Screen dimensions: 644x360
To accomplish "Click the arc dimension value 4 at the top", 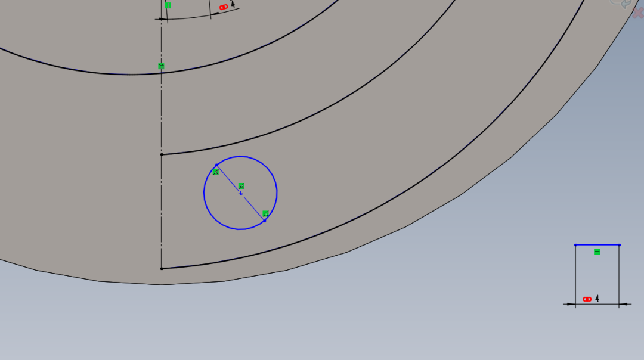I will pos(233,5).
